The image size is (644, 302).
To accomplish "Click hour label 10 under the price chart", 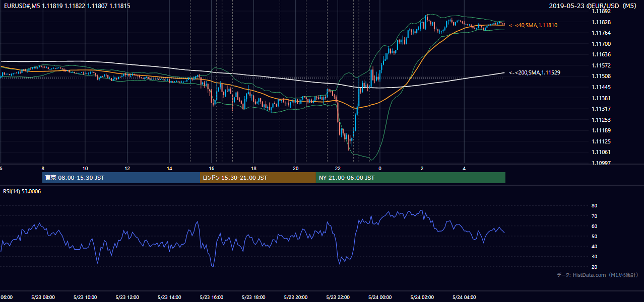I will [x=85, y=169].
